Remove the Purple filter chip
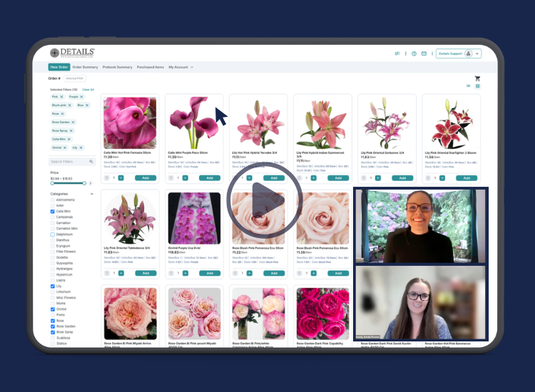The width and height of the screenshot is (535, 392). point(81,97)
